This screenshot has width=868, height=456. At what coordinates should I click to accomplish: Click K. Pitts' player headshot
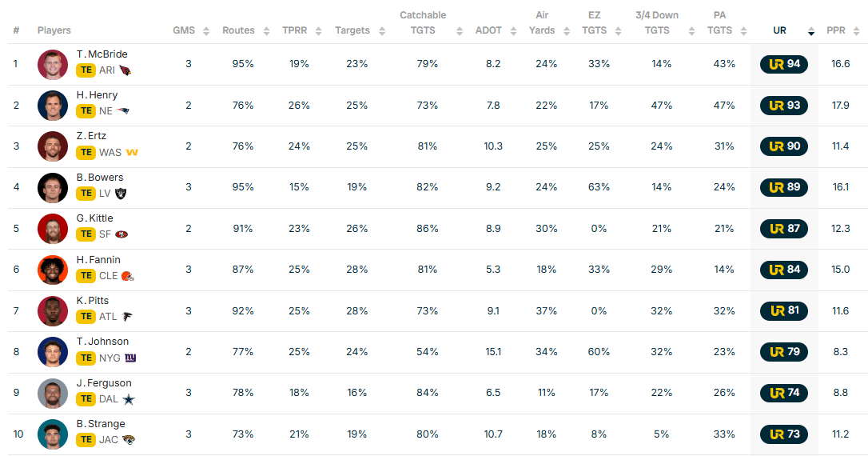(x=53, y=310)
